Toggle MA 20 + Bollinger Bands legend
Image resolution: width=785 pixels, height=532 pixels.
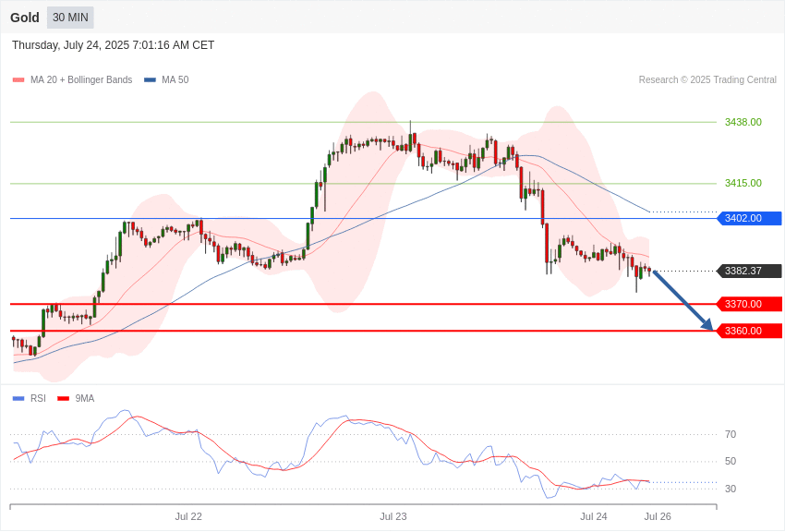point(73,79)
